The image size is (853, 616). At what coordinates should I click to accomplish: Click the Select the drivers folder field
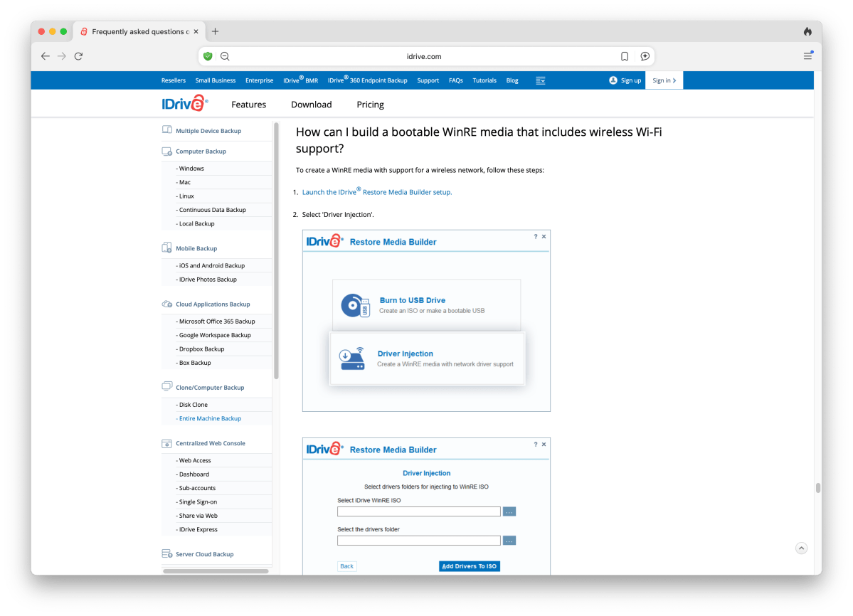[x=419, y=541]
